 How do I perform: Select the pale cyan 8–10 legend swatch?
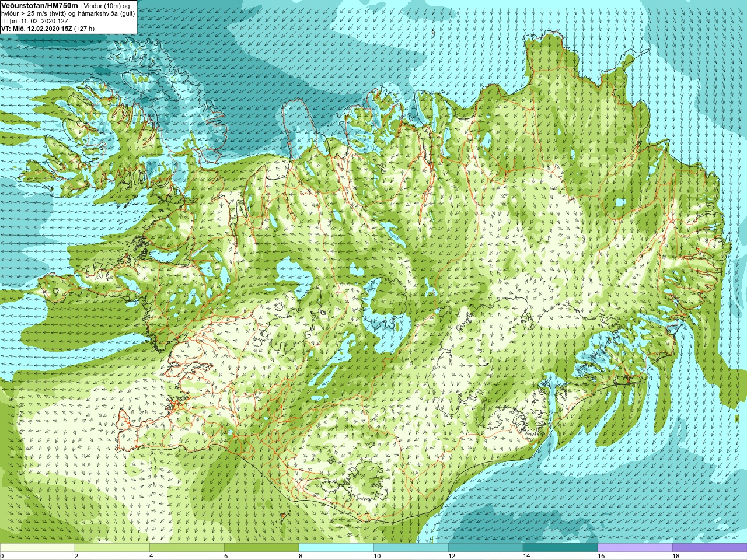336,548
